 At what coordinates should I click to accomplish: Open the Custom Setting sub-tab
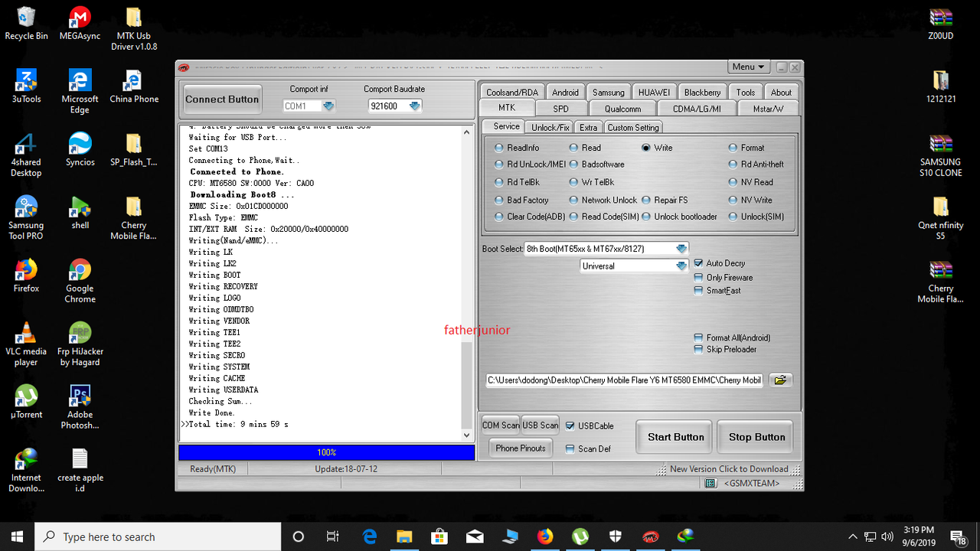[x=633, y=128]
